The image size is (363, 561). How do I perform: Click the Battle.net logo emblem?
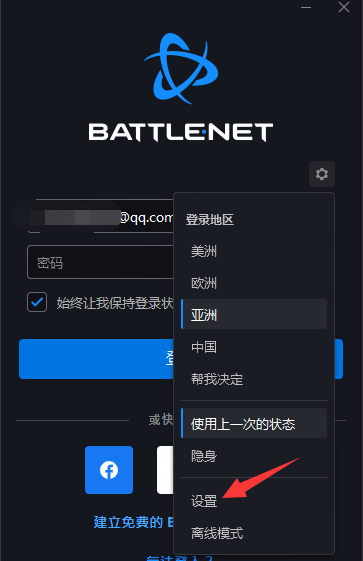pos(181,68)
